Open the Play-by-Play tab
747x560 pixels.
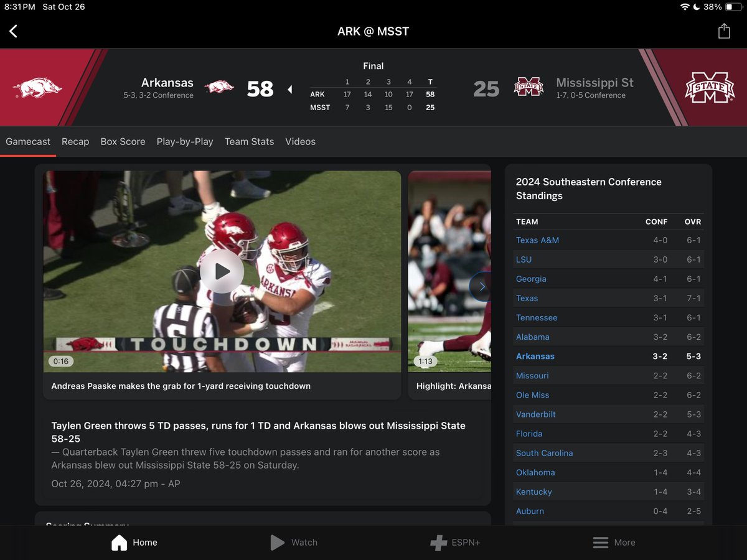185,141
